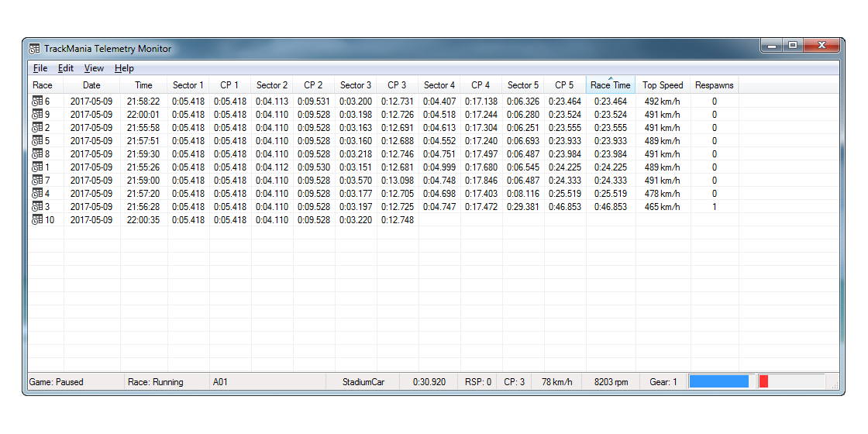Click the 78 km/h speed status entry
The image size is (868, 434).
pyautogui.click(x=556, y=382)
